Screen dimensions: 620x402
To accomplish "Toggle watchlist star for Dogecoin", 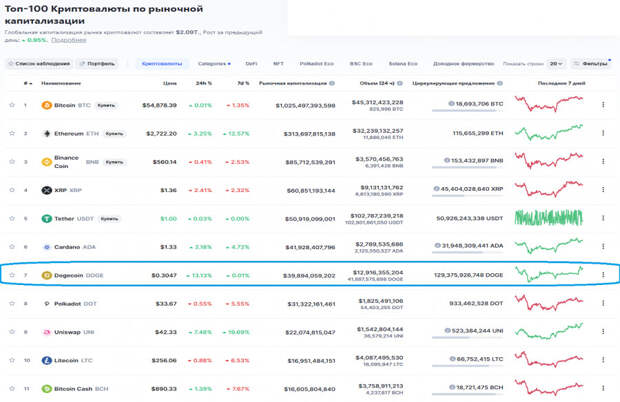I will coord(12,275).
